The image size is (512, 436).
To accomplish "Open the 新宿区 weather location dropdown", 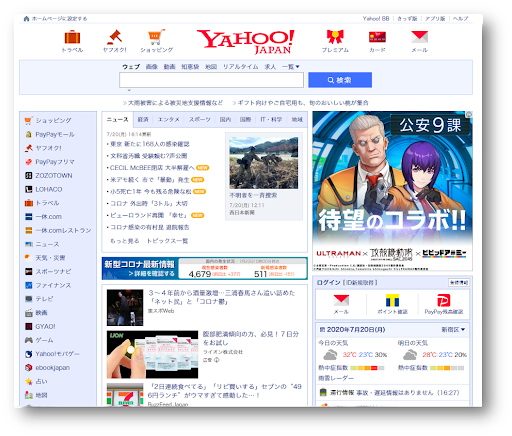I will pyautogui.click(x=453, y=330).
